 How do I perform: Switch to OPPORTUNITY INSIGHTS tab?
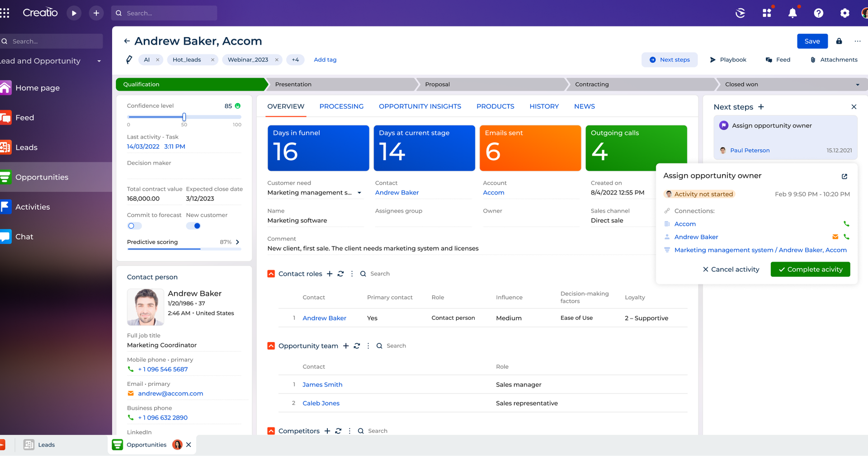tap(420, 106)
